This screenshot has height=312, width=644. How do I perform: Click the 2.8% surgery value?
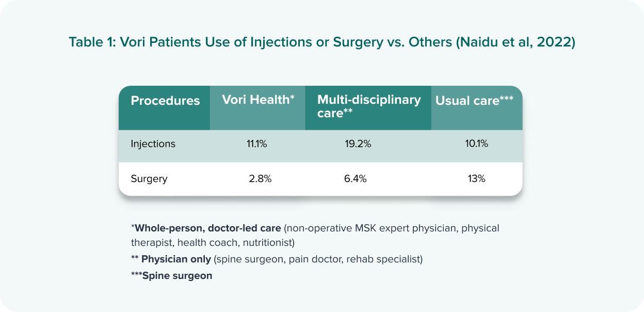[260, 179]
